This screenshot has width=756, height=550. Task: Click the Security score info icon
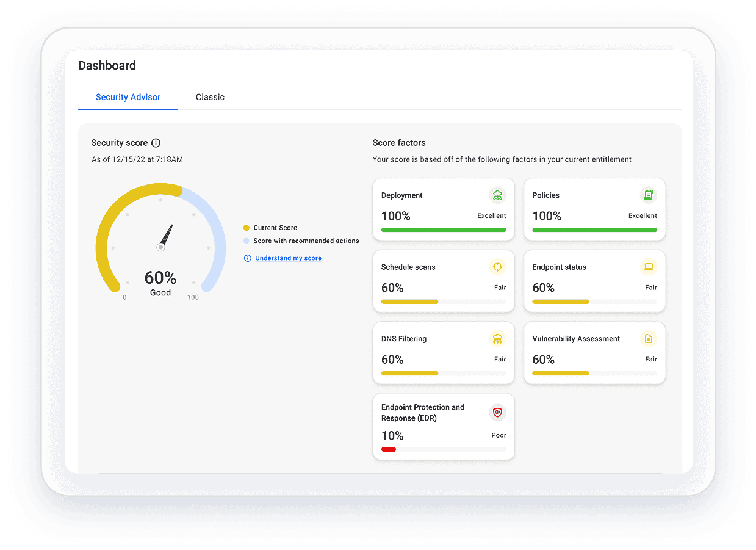(x=156, y=143)
